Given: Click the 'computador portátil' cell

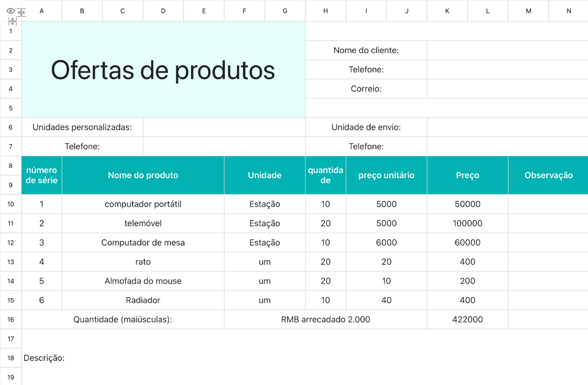Looking at the screenshot, I should (143, 204).
